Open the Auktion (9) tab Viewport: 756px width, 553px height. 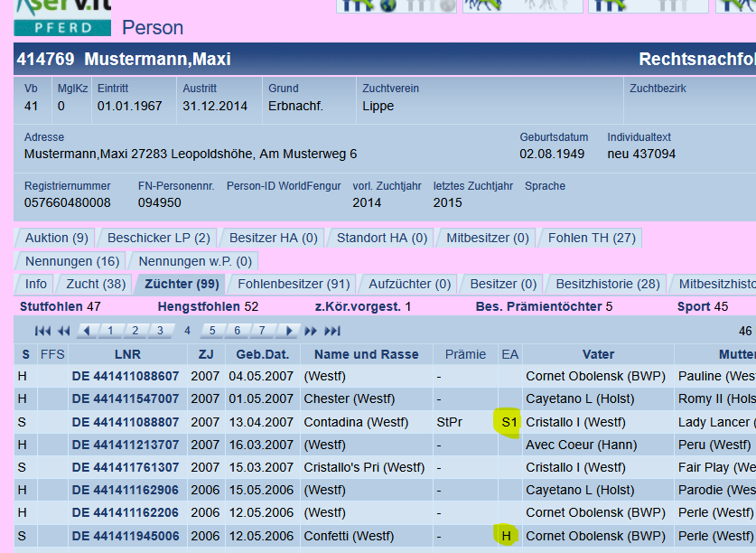coord(56,238)
